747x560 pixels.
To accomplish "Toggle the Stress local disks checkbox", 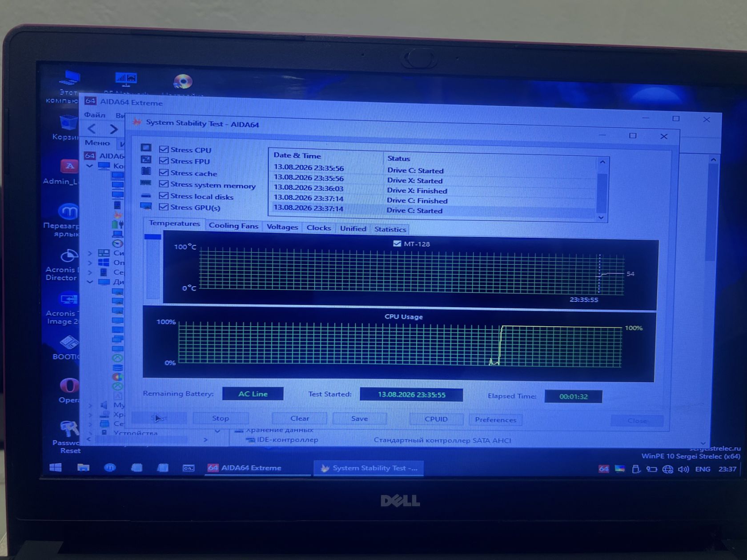I will coord(164,196).
